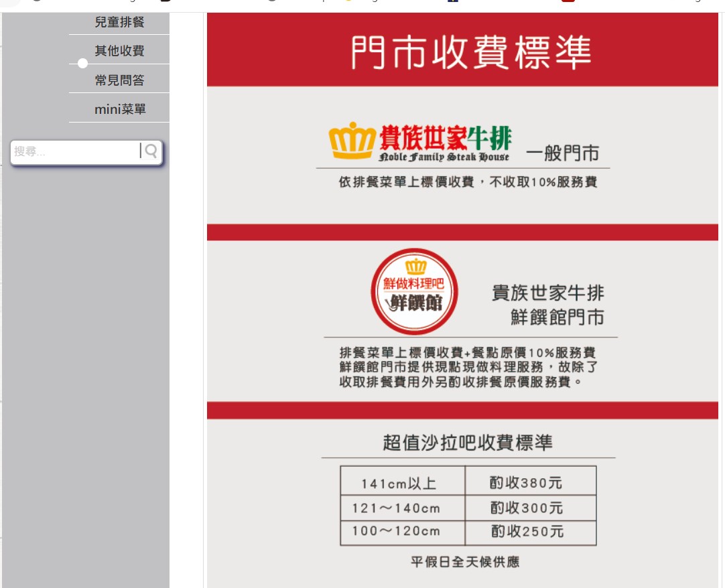
Task: Click the 貴族世家牛排 鮮饌館門市 heading
Action: (x=548, y=305)
